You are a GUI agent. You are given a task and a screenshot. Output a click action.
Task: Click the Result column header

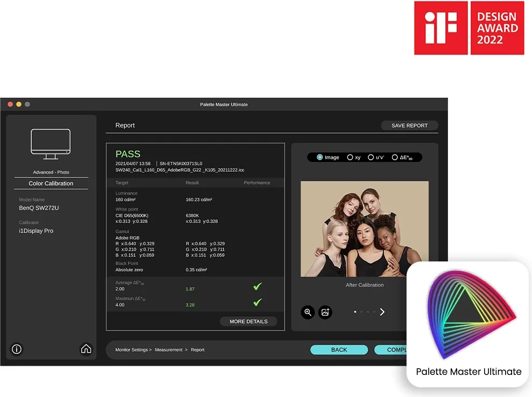pos(192,183)
